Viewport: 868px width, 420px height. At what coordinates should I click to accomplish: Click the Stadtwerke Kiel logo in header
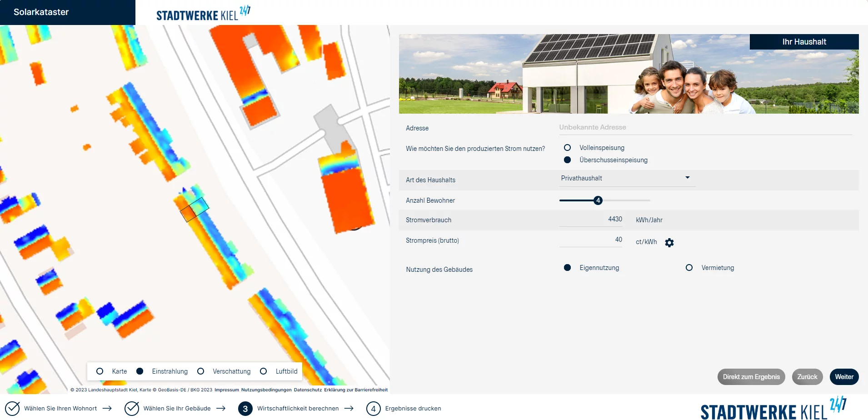(x=203, y=14)
